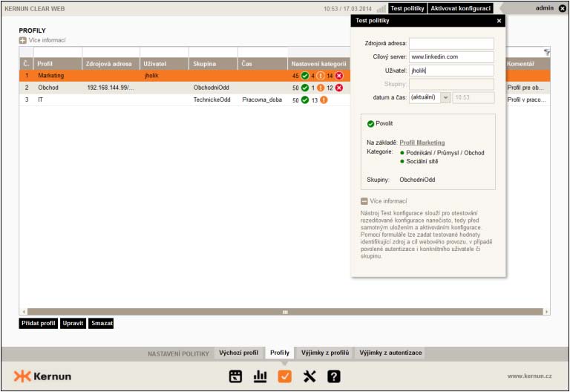Click the admin logout X icon
This screenshot has height=392, width=570.
tap(562, 8)
